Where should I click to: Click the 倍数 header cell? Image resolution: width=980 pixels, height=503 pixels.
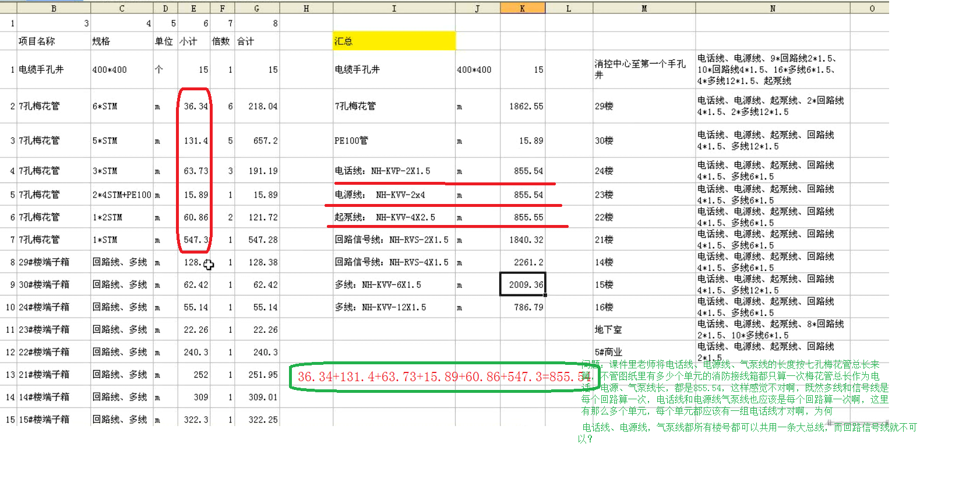click(222, 41)
